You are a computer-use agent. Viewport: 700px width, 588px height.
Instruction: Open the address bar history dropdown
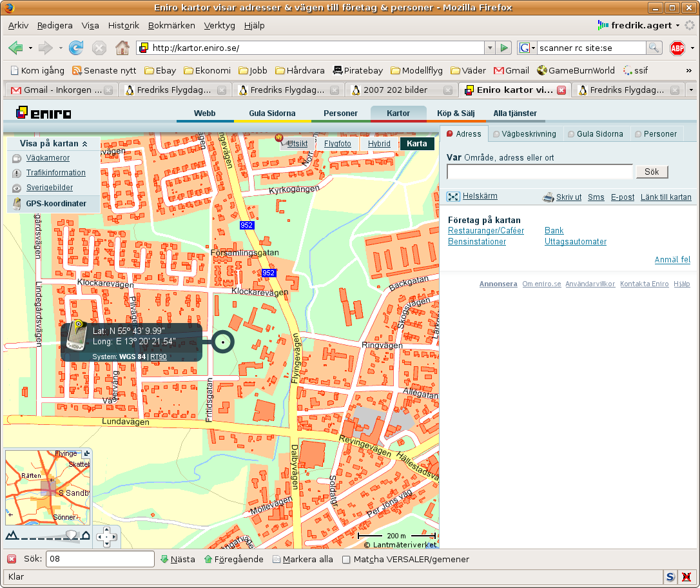(490, 48)
